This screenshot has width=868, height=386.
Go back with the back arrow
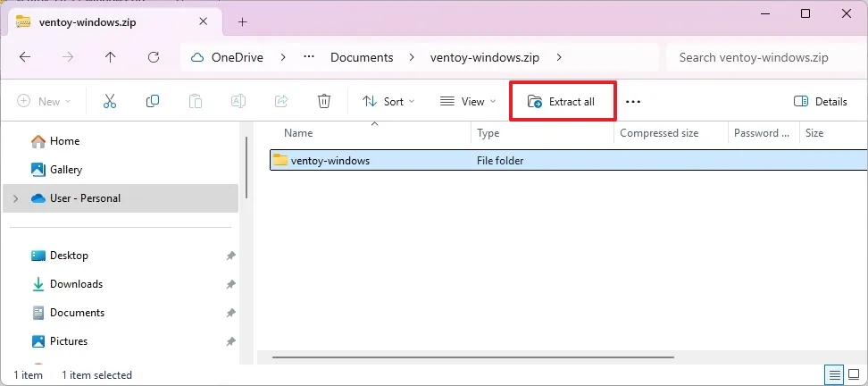[24, 57]
